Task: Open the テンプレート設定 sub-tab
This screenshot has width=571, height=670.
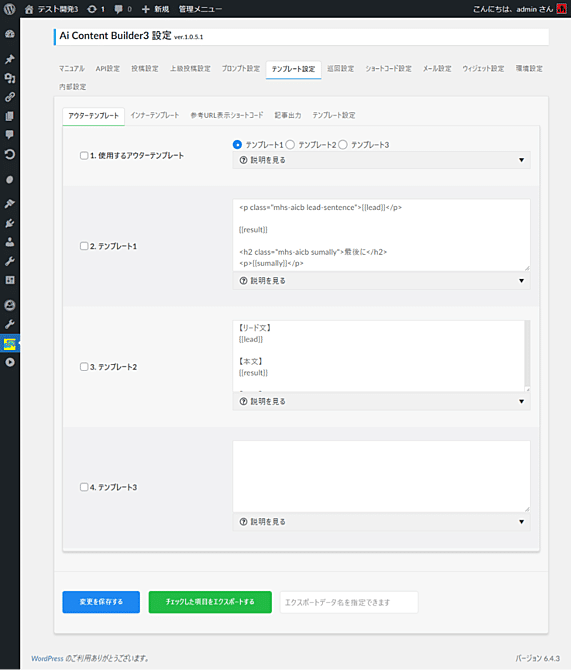Action: click(334, 115)
